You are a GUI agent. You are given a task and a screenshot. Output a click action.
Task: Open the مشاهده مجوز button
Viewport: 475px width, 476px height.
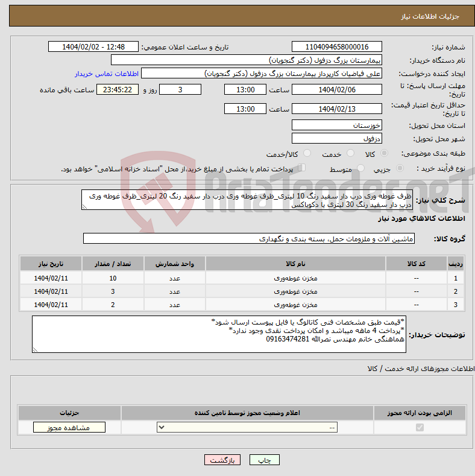coord(69,427)
